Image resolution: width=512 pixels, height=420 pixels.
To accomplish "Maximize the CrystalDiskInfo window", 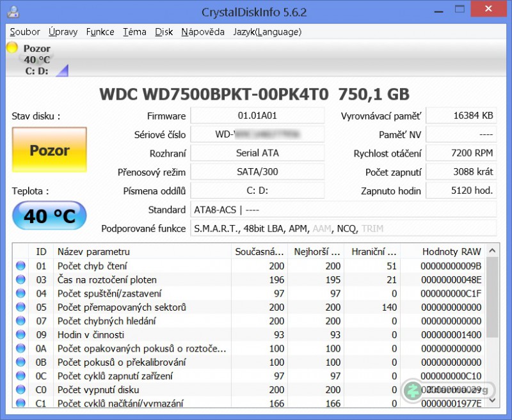I will [x=460, y=9].
